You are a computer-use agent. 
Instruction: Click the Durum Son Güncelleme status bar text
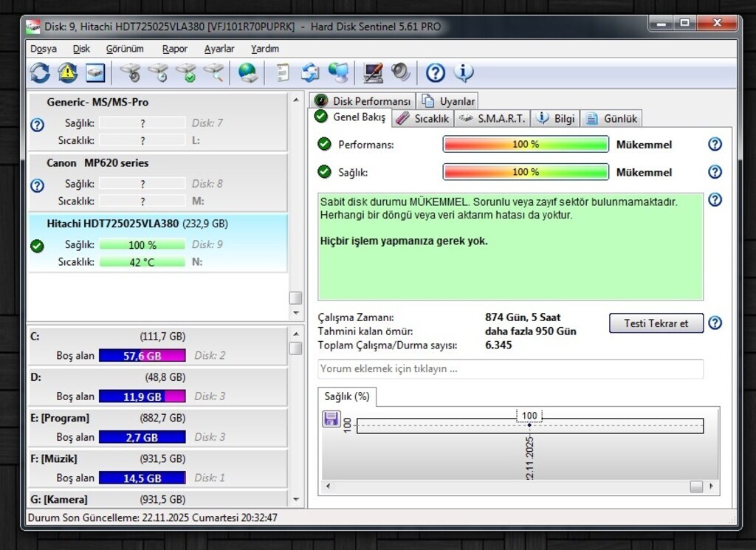tap(152, 518)
